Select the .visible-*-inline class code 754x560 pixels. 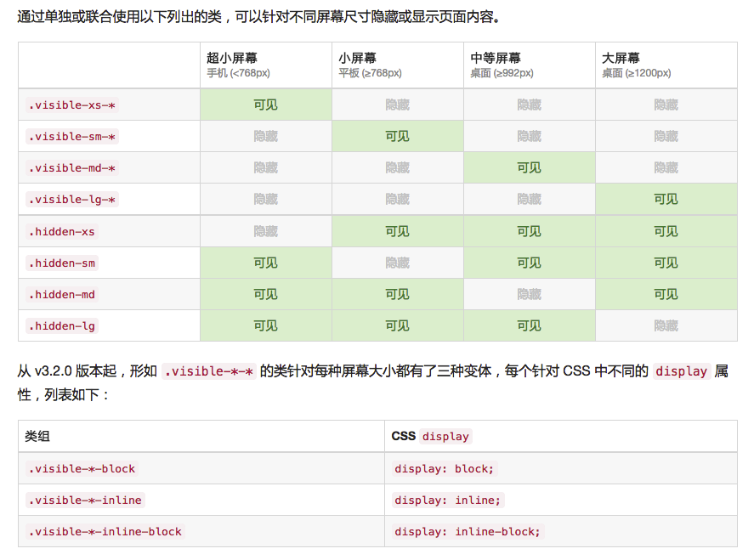pyautogui.click(x=85, y=500)
